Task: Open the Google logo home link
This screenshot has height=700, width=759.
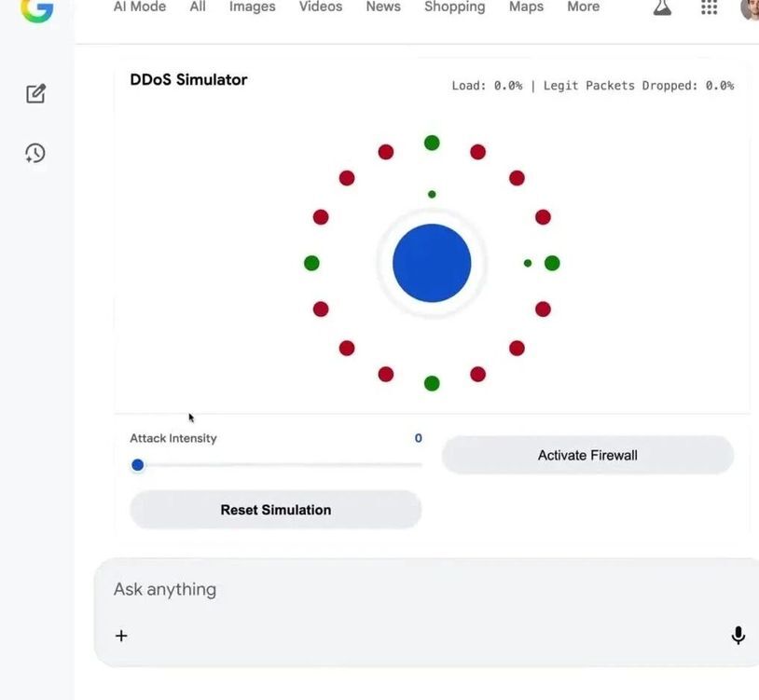Action: (36, 9)
